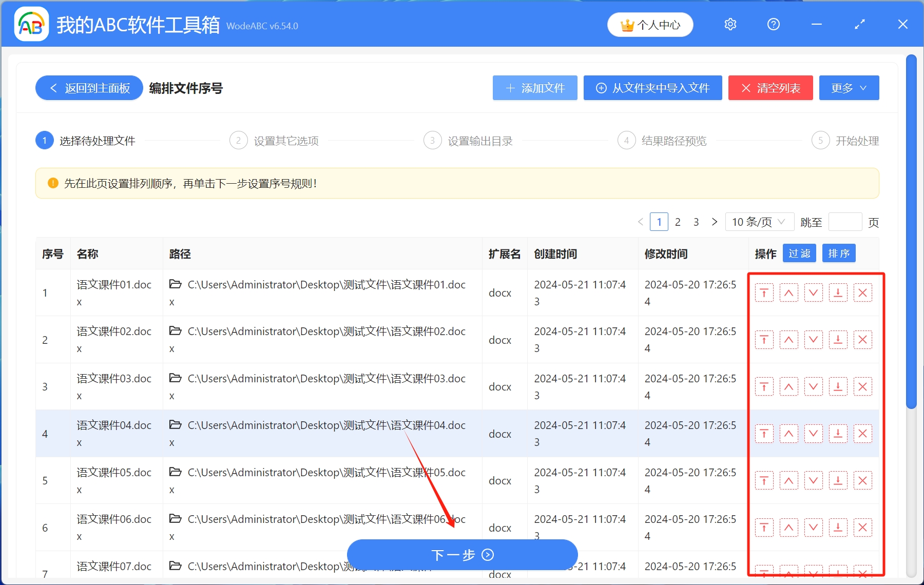Open the 更多 dropdown menu
This screenshot has width=924, height=585.
tap(849, 88)
